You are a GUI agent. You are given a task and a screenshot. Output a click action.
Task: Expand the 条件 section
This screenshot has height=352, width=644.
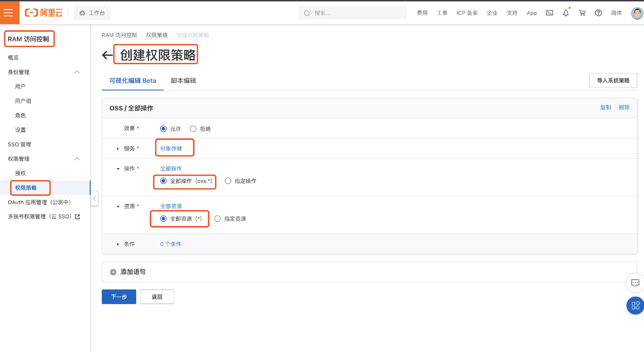click(x=118, y=244)
